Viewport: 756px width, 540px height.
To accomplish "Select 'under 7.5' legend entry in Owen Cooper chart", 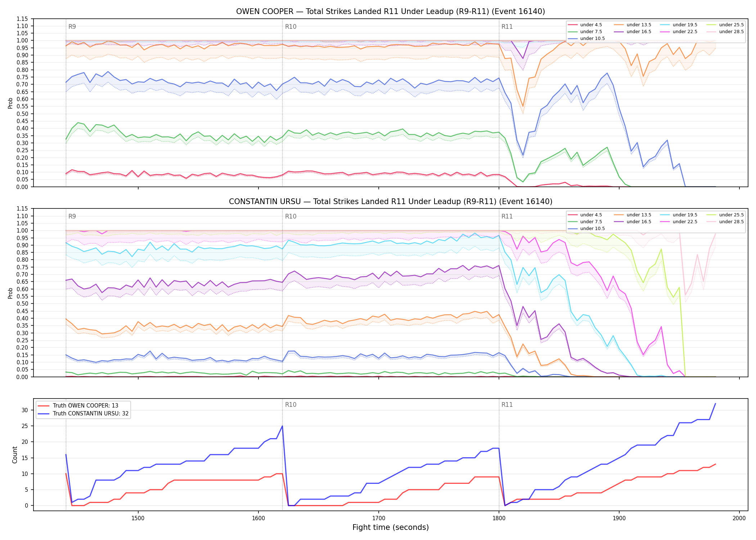I will (x=585, y=32).
